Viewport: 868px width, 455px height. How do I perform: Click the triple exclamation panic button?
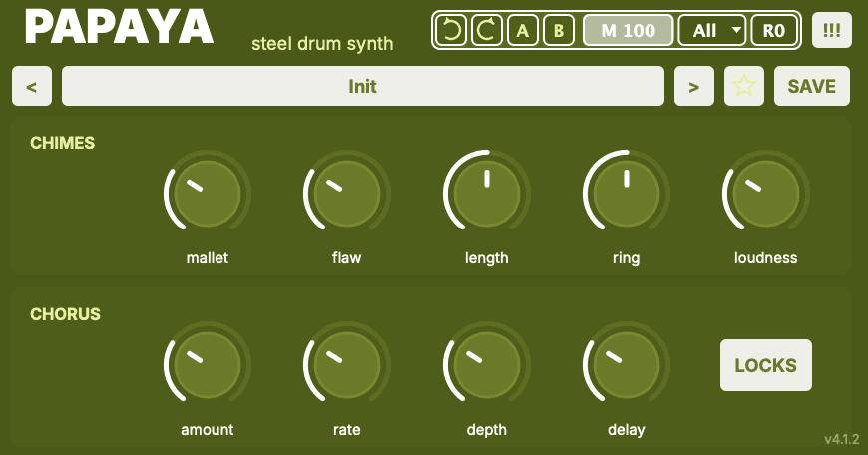(831, 30)
